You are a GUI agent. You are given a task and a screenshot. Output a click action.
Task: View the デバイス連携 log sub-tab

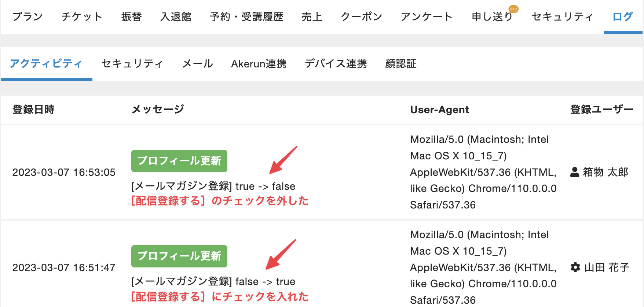(336, 64)
